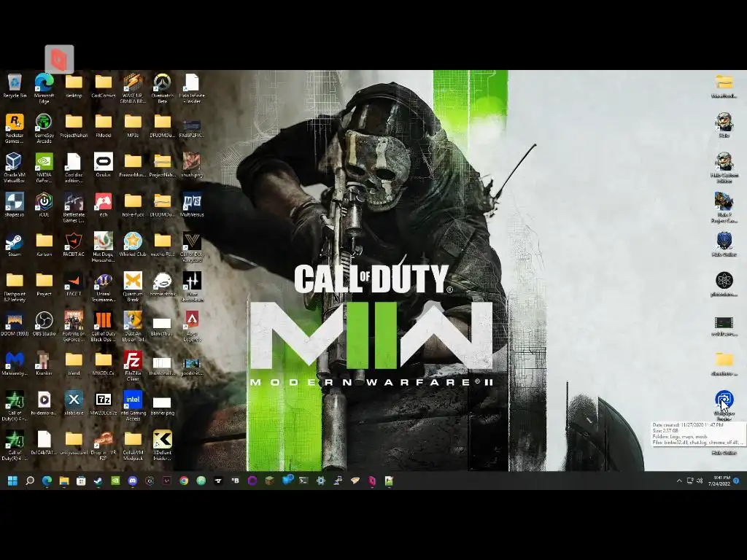The height and width of the screenshot is (560, 747).
Task: Launch the Microsoft Edge desktop shortcut
Action: coord(44,88)
